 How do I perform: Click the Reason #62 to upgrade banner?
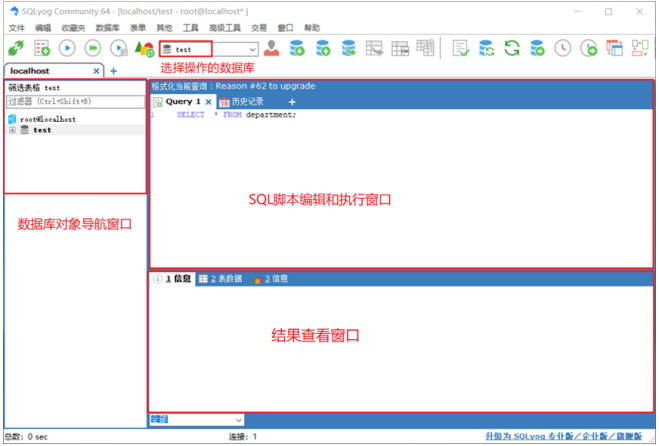233,86
